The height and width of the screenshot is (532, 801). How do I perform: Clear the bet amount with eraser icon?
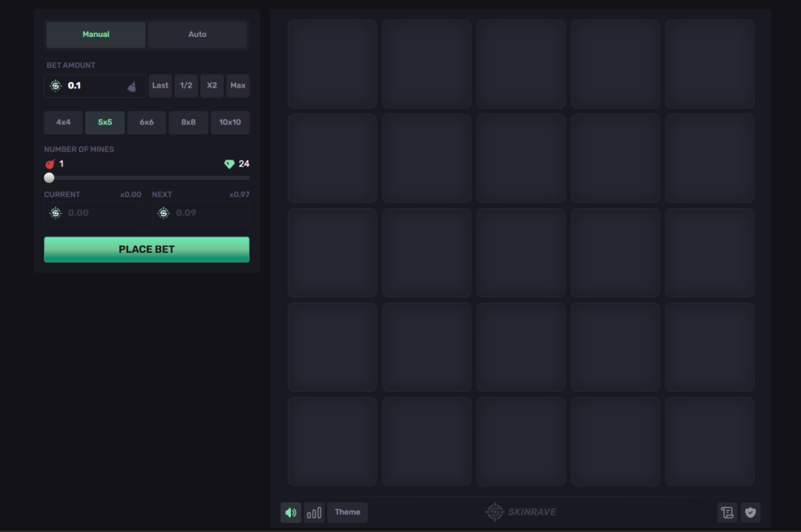[131, 86]
